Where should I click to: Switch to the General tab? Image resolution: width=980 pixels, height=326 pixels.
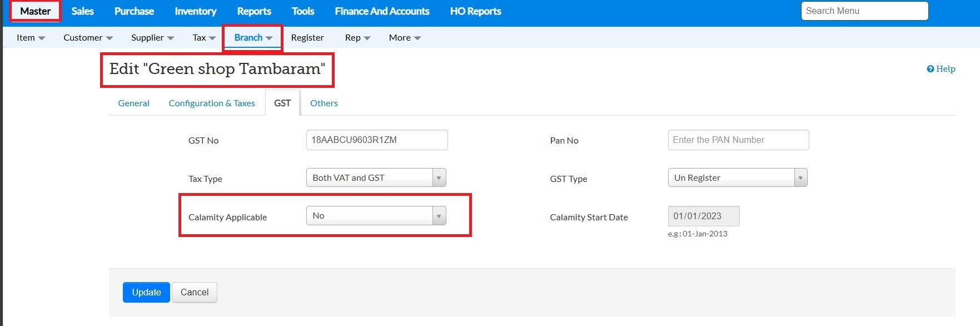click(x=133, y=103)
